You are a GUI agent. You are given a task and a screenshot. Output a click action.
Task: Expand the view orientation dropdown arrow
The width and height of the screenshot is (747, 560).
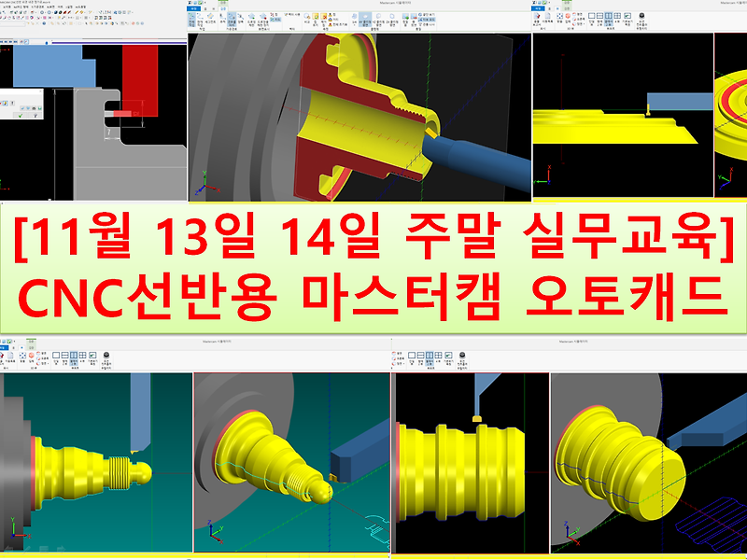(x=584, y=23)
